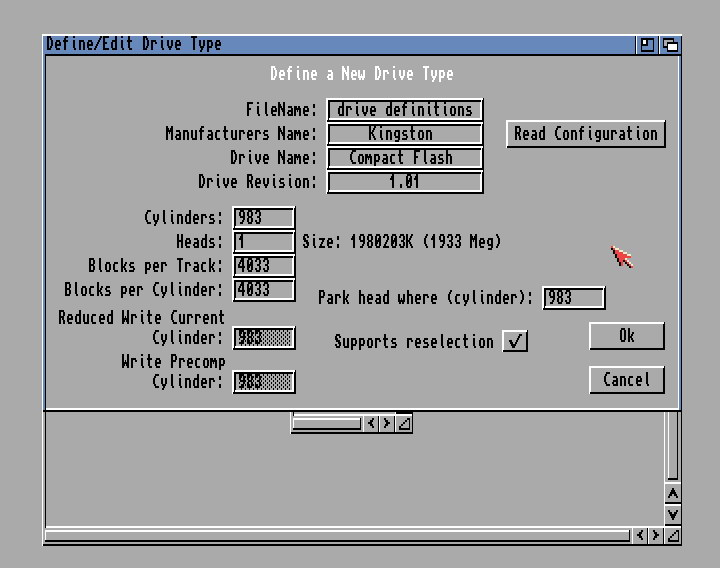Click the Heads input field

[264, 242]
